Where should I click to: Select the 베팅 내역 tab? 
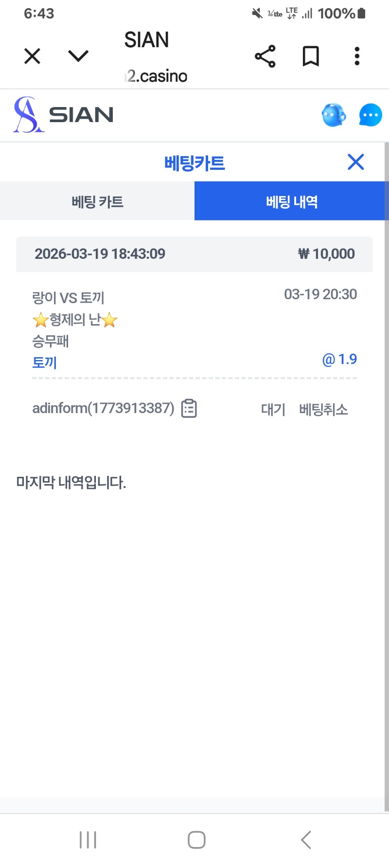[291, 201]
